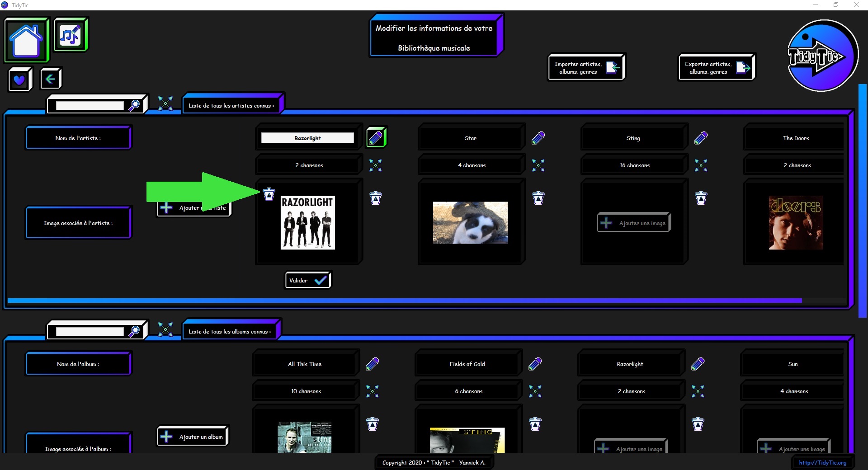The image size is (868, 470).
Task: Click "16 chansons" under Sting
Action: coord(635,165)
